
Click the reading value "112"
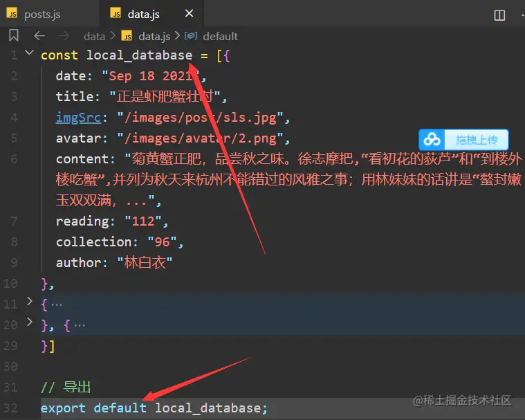(143, 221)
